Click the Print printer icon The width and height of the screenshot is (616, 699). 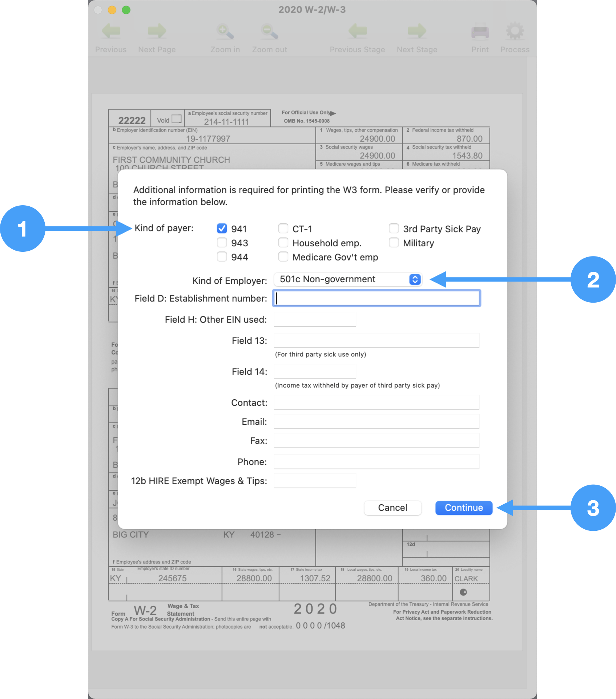480,32
